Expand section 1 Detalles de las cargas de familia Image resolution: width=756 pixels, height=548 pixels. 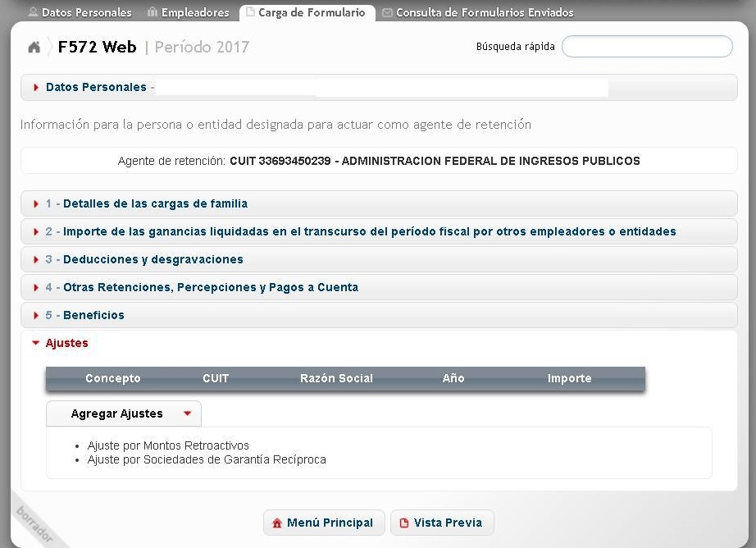[x=379, y=203]
